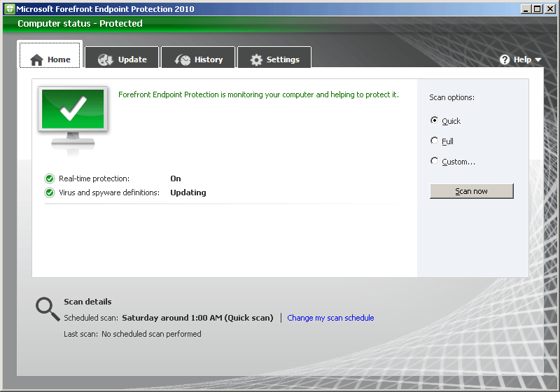Click the Forefront shield icon in title bar
Viewport: 560px width, 392px height.
coord(10,9)
